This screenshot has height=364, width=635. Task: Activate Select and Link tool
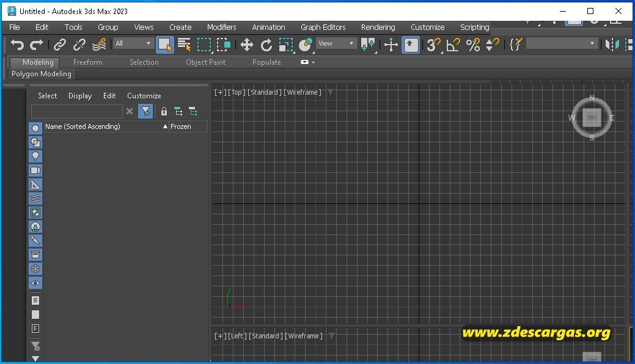[60, 44]
